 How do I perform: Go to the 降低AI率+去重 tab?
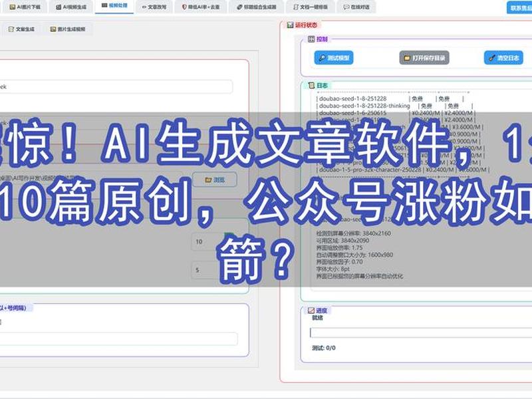coord(201,7)
